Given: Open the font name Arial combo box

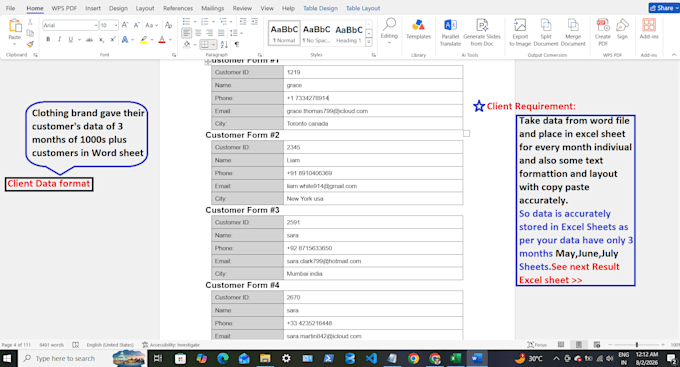Looking at the screenshot, I should click(x=70, y=25).
